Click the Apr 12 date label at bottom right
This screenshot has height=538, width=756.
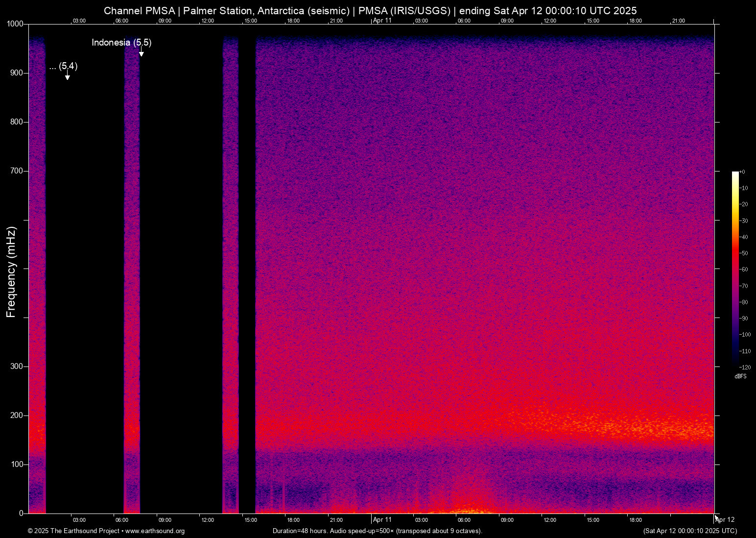[x=725, y=520]
